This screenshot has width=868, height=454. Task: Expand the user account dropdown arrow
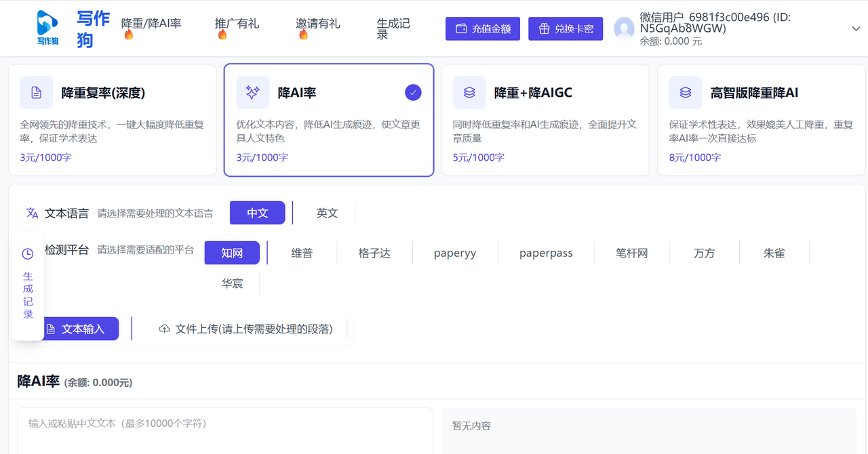(x=856, y=28)
